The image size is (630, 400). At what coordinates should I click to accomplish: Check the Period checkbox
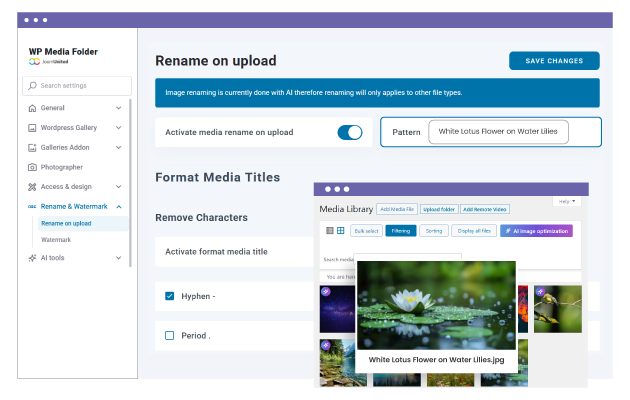pos(170,335)
